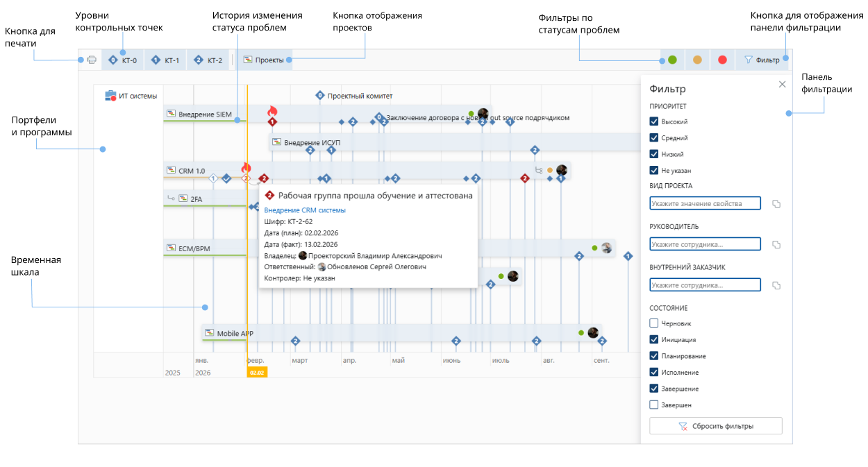868x467 pixels.
Task: Open selector icon next to Руководитель field
Action: click(x=776, y=245)
